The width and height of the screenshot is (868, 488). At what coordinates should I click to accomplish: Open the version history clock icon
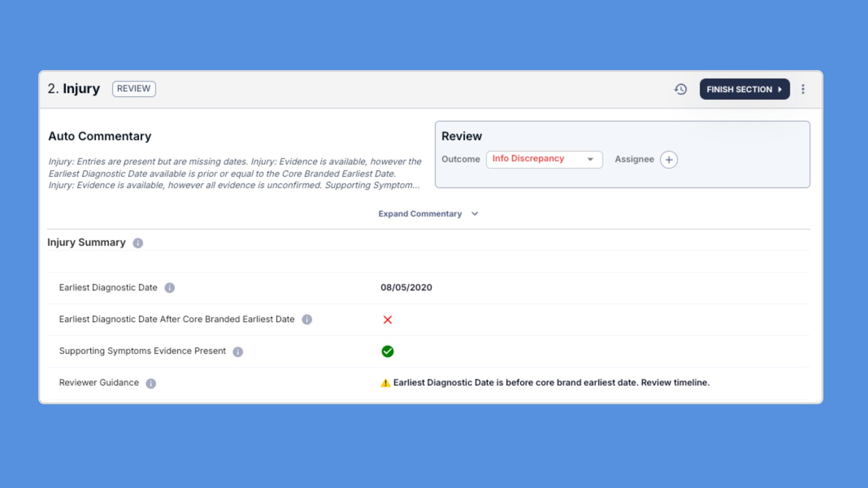[x=681, y=89]
